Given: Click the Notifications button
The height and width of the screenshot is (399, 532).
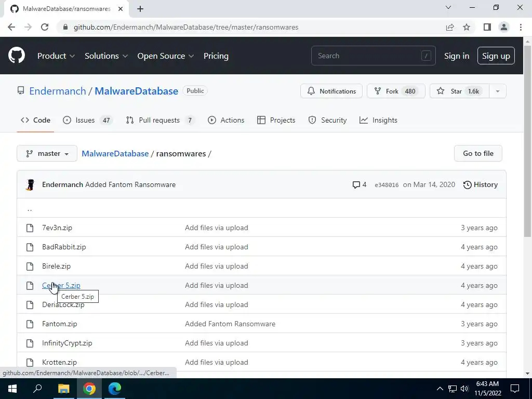Looking at the screenshot, I should [331, 91].
